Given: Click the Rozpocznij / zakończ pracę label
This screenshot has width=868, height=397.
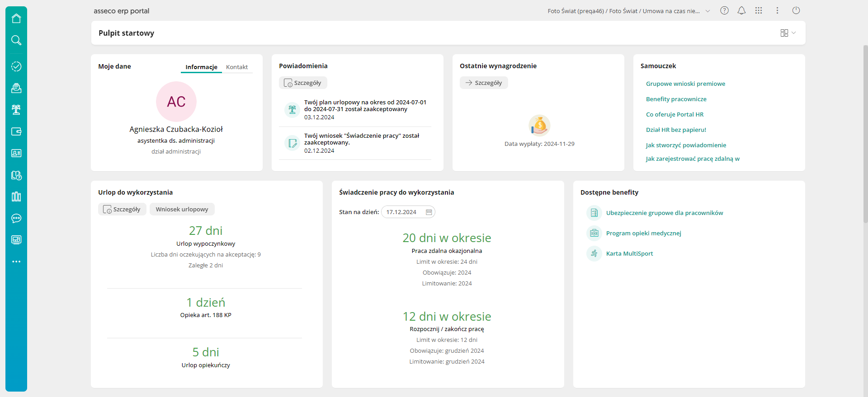Looking at the screenshot, I should (x=447, y=329).
